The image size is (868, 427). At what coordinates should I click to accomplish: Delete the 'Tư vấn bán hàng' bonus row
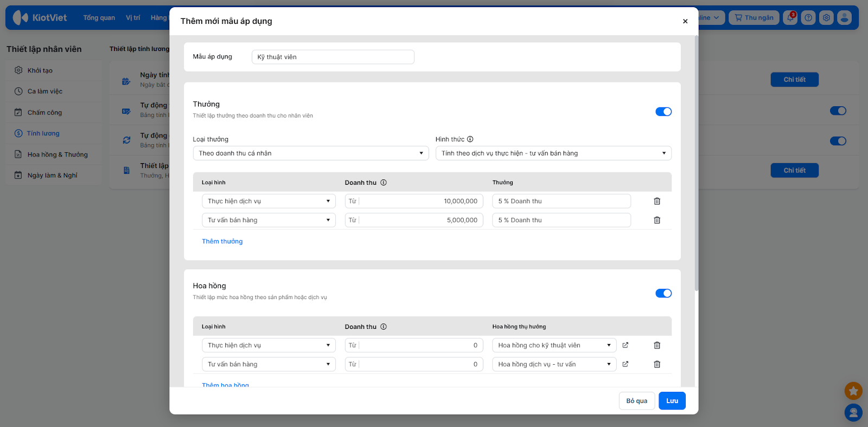coord(657,220)
